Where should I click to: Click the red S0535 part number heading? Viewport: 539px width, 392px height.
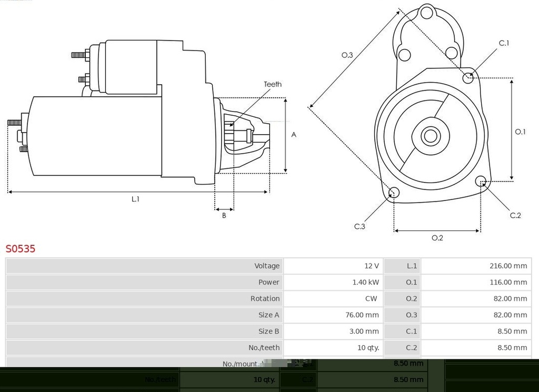[21, 248]
